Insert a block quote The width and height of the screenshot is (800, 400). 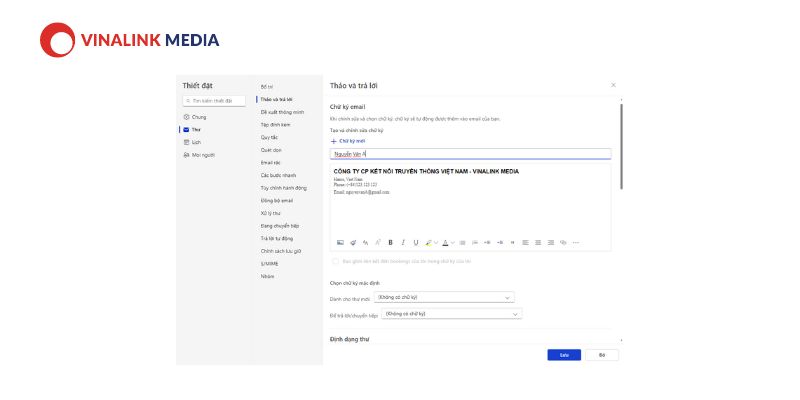click(x=512, y=243)
